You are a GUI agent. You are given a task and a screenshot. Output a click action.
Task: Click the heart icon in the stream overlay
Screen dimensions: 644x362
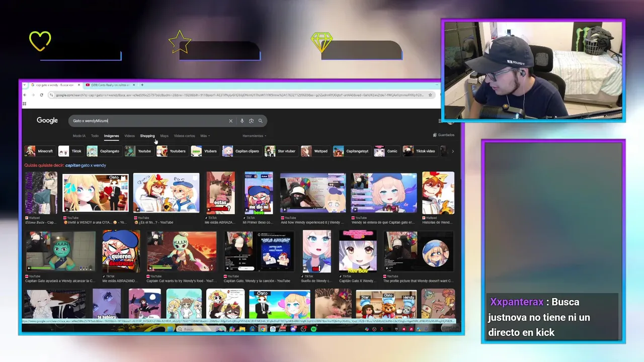coord(40,41)
